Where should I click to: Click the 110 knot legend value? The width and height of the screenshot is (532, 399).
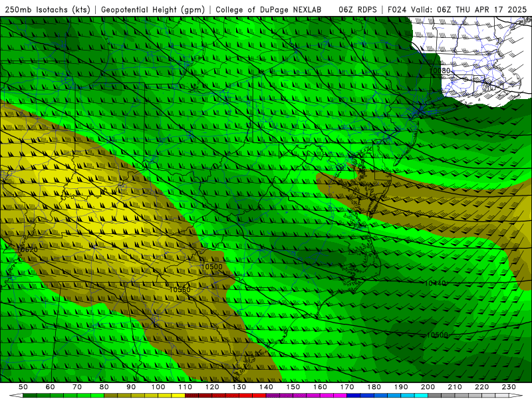coord(186,387)
